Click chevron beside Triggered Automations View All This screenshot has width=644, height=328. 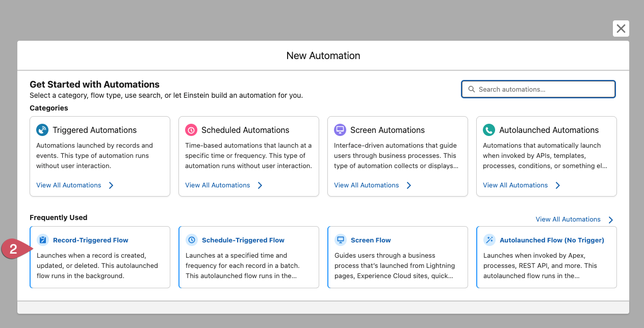[111, 185]
